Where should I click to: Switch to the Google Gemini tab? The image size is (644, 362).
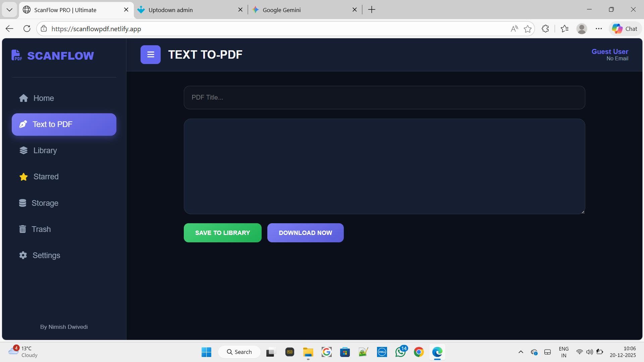click(305, 10)
